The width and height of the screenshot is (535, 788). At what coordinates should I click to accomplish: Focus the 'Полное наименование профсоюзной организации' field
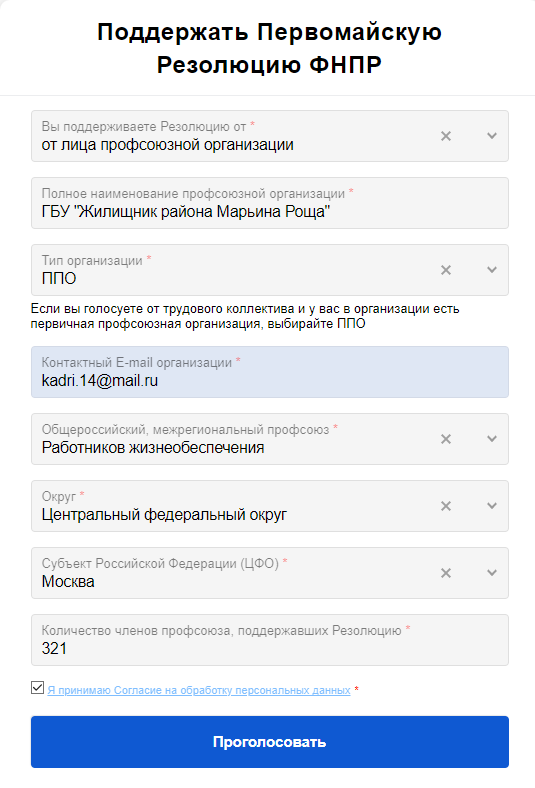[270, 203]
